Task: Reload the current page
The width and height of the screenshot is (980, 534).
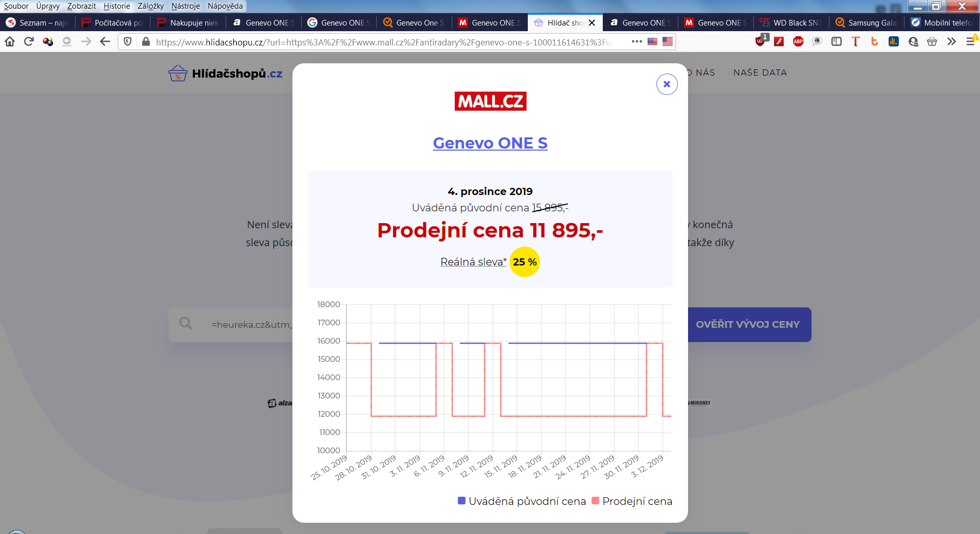Action: click(x=29, y=41)
